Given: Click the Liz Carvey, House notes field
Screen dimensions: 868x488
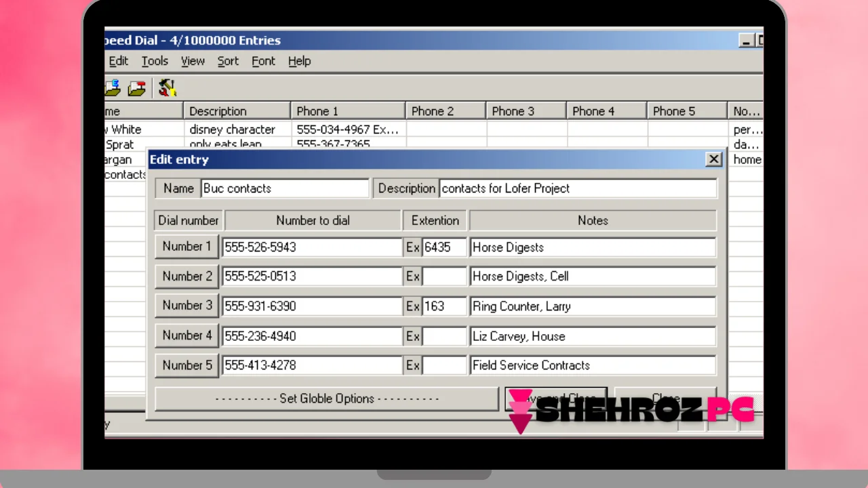Looking at the screenshot, I should [x=593, y=336].
